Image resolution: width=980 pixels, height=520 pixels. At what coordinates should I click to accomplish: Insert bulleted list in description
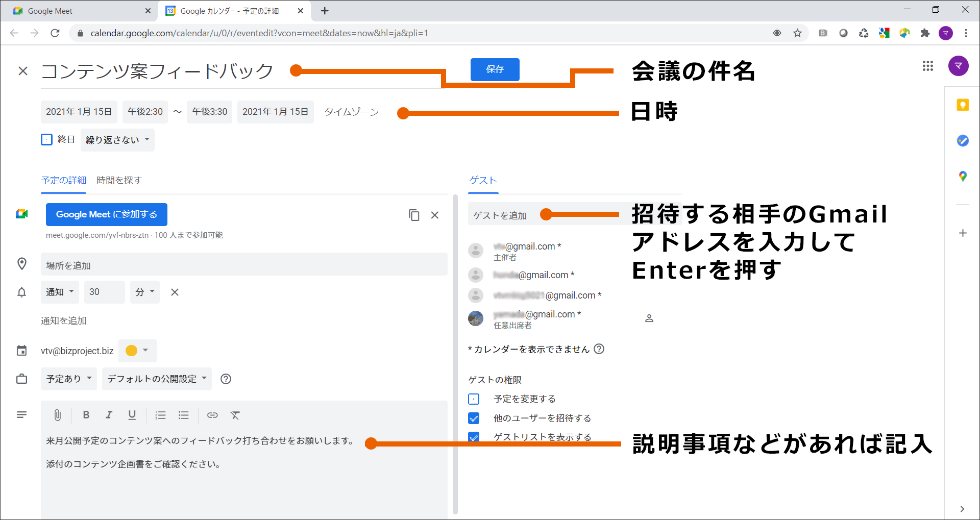pyautogui.click(x=184, y=415)
